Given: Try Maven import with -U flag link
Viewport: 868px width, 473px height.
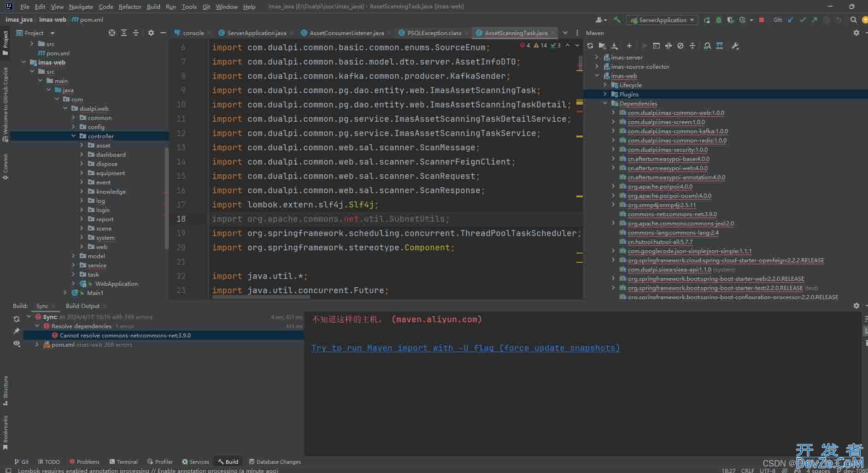Looking at the screenshot, I should click(x=465, y=348).
